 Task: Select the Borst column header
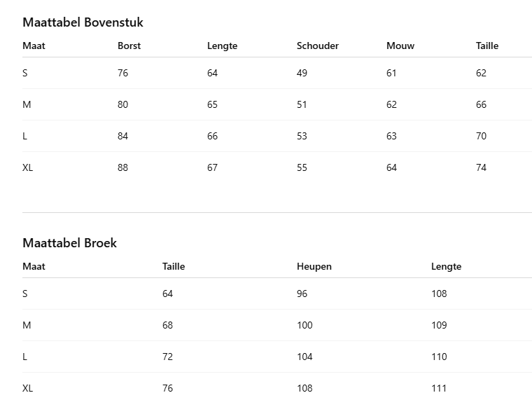[129, 46]
